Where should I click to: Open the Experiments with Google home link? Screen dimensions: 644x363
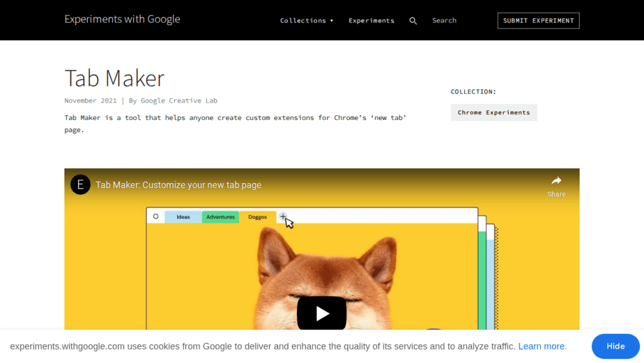[x=122, y=19]
